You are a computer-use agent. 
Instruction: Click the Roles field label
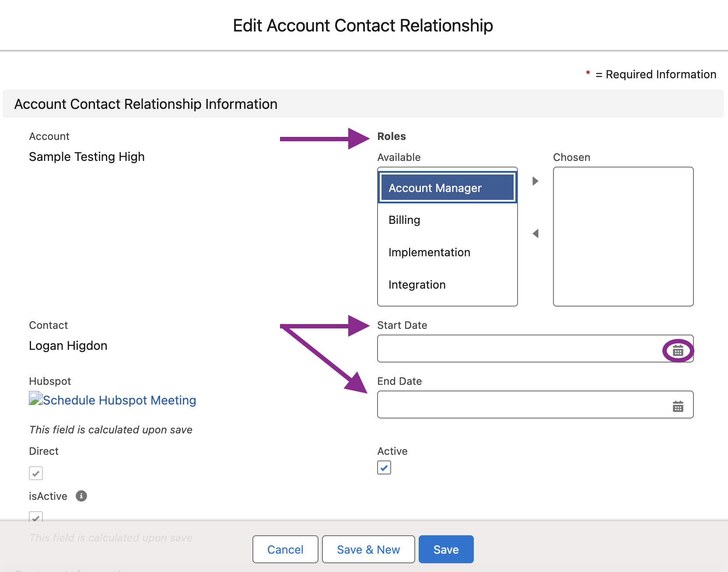(x=392, y=136)
